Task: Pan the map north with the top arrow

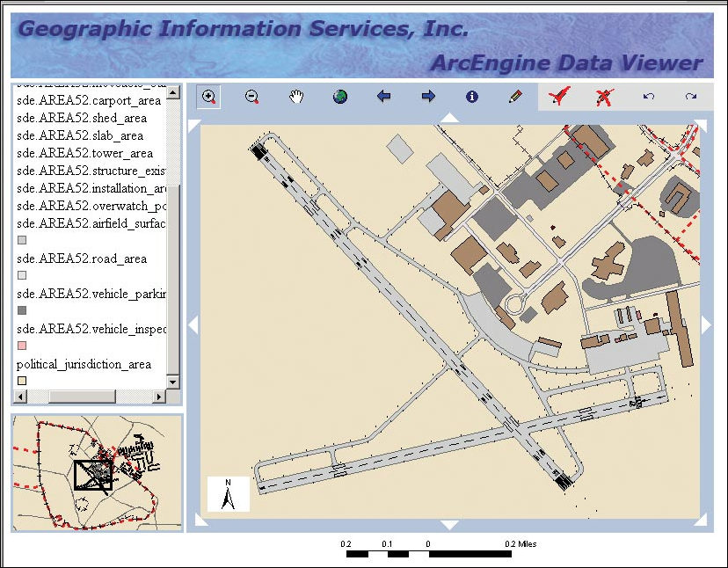Action: [449, 118]
